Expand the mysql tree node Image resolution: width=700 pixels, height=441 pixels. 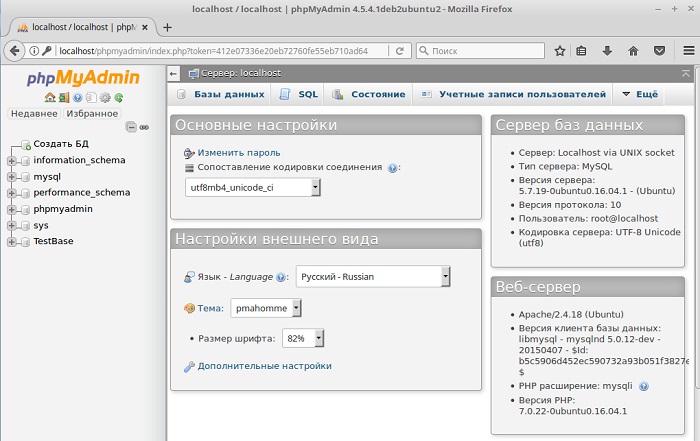tap(12, 177)
